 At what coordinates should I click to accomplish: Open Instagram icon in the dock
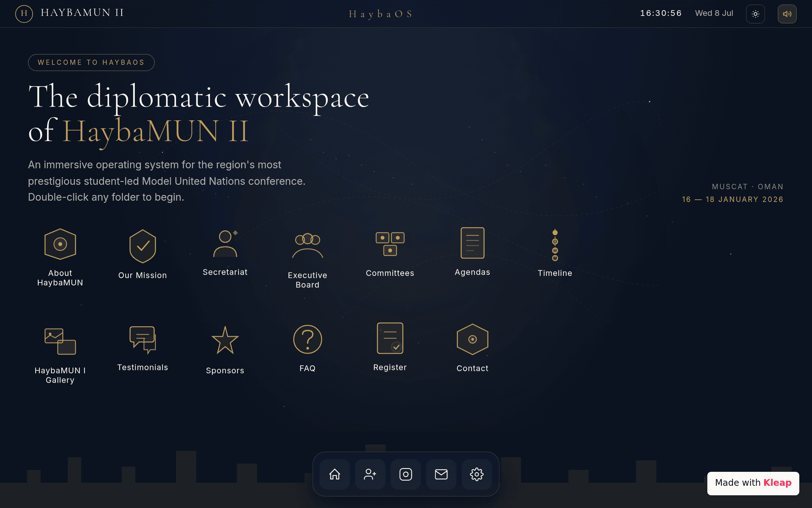click(x=406, y=474)
